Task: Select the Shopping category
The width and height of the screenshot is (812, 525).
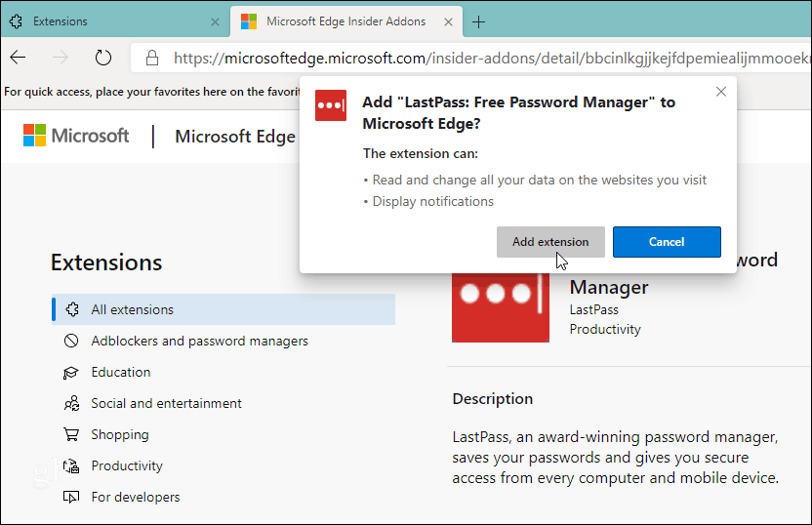Action: coord(120,434)
